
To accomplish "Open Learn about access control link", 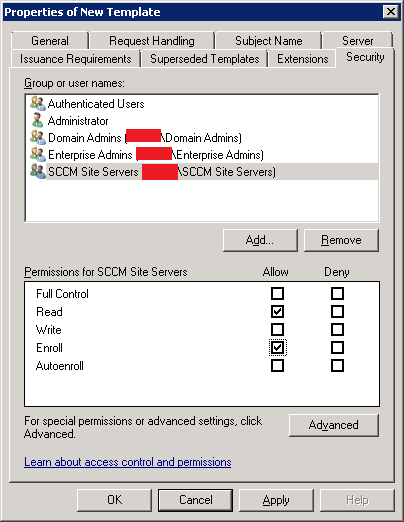I will [x=128, y=462].
